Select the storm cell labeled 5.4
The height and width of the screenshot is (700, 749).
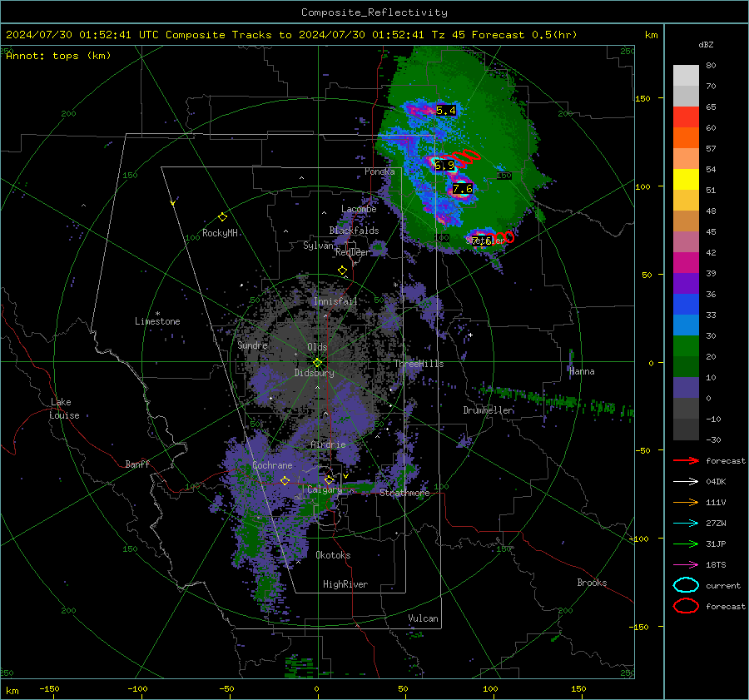[446, 111]
